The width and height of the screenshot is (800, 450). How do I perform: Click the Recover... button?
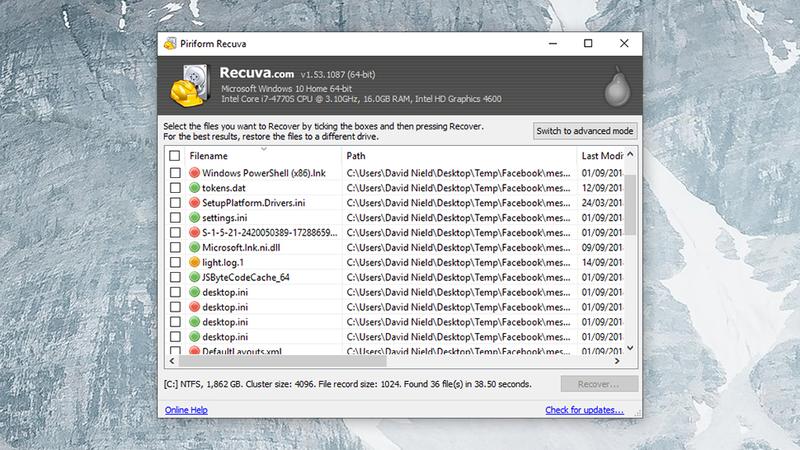[x=598, y=384]
